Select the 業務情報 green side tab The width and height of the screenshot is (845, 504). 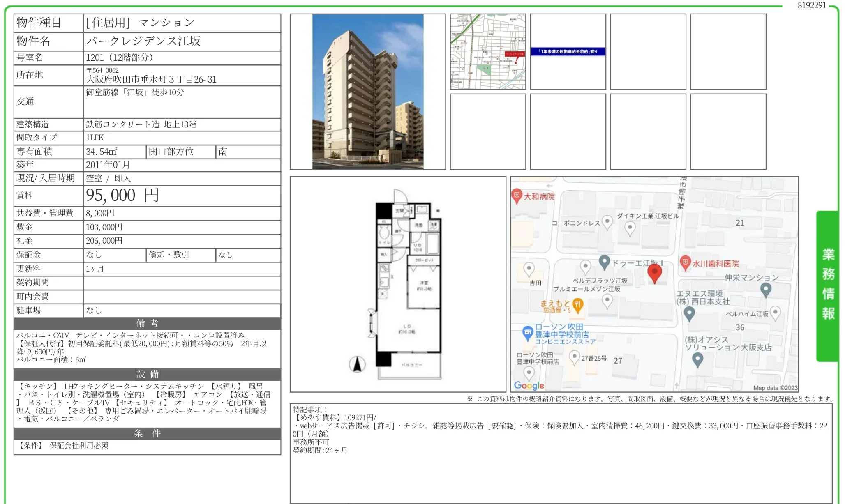coord(828,286)
